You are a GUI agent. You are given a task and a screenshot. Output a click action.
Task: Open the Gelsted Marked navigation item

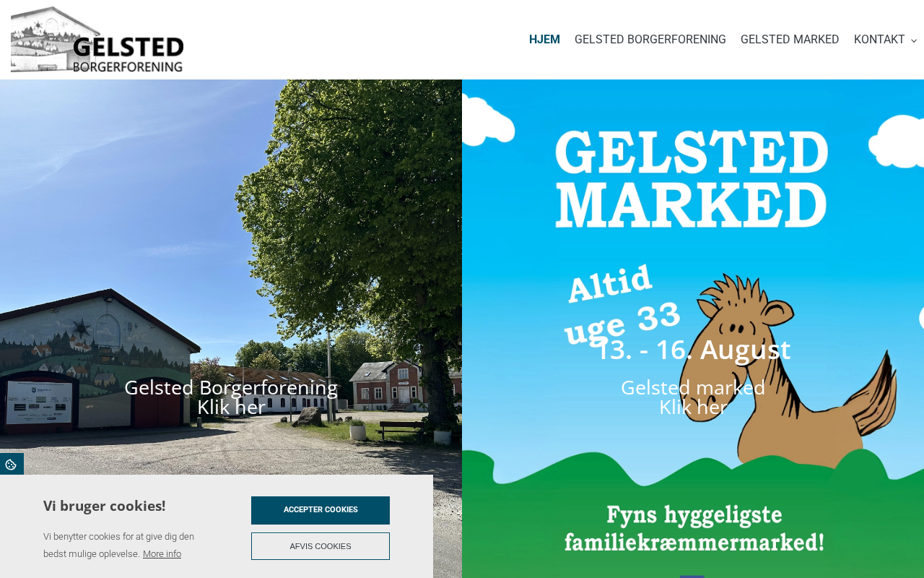[x=790, y=40]
